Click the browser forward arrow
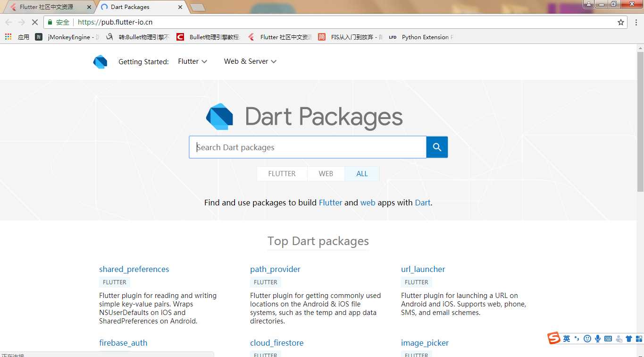Image resolution: width=644 pixels, height=357 pixels. [21, 22]
